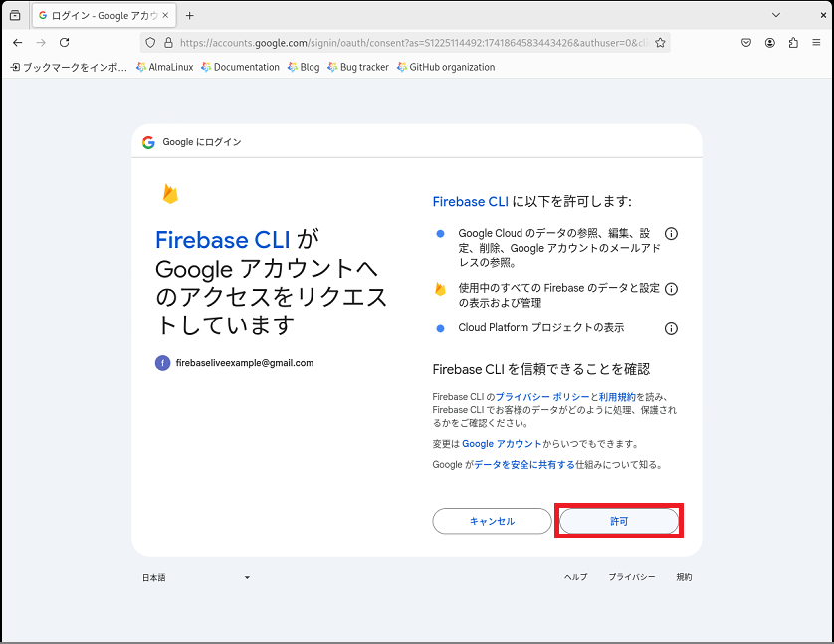This screenshot has width=834, height=644.
Task: Open the 日本語 language dropdown
Action: tap(196, 577)
